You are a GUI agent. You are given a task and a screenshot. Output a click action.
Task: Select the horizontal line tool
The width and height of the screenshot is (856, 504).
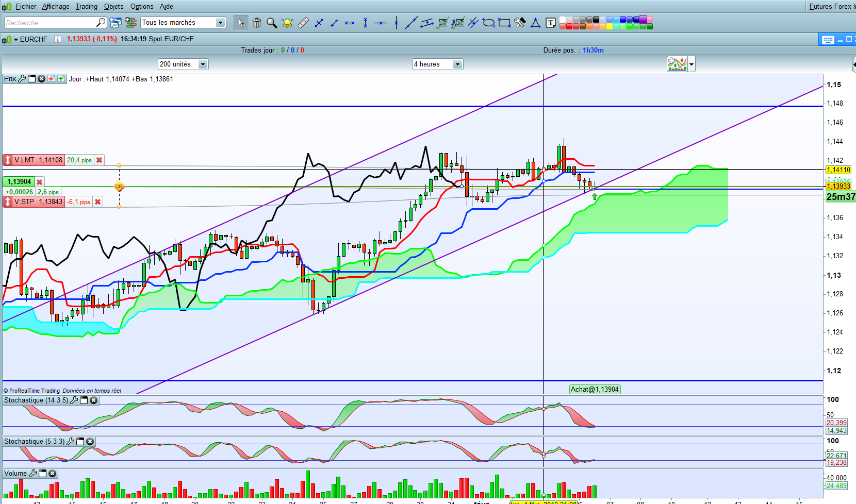(x=381, y=23)
